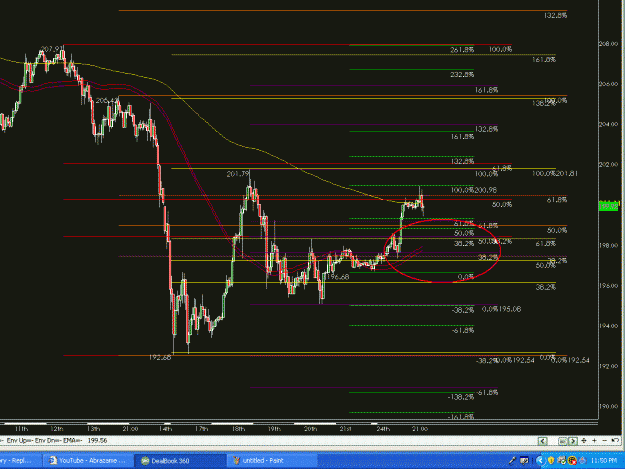Click the small chart icon between the scroll arrows
This screenshot has width=625, height=469.
(562, 441)
